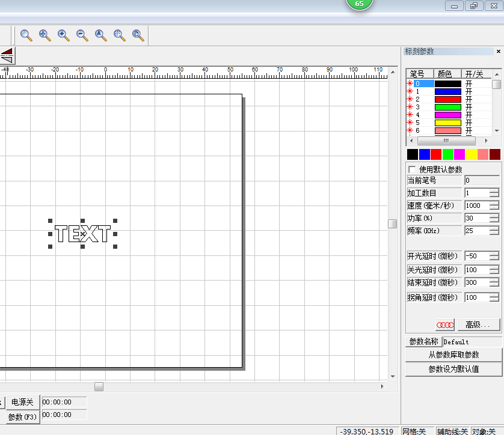Image resolution: width=504 pixels, height=435 pixels.
Task: Click the pan view magnifier icon
Action: pyautogui.click(x=45, y=35)
